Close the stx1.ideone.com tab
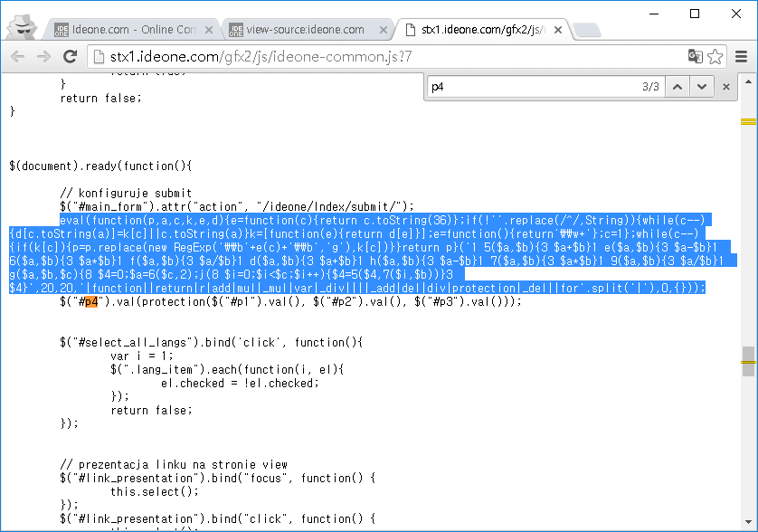Screen dimensions: 758x532 click(x=558, y=30)
